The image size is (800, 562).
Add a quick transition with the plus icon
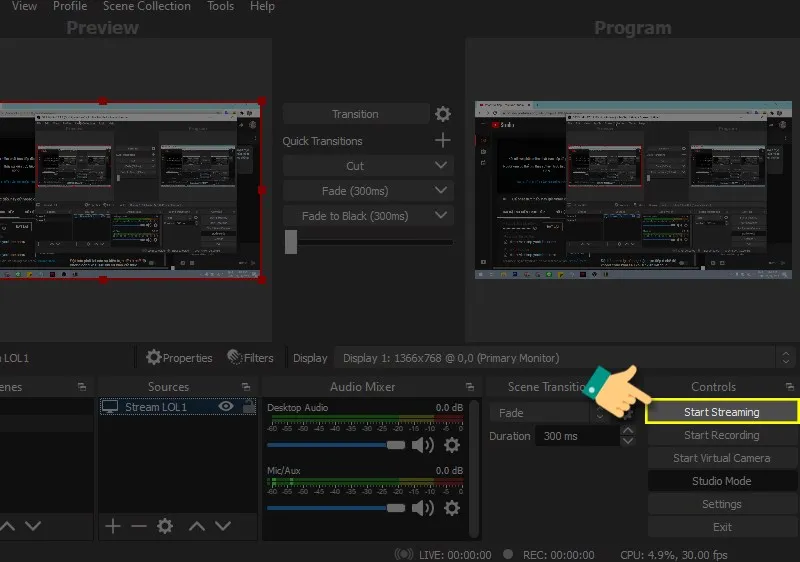(442, 141)
